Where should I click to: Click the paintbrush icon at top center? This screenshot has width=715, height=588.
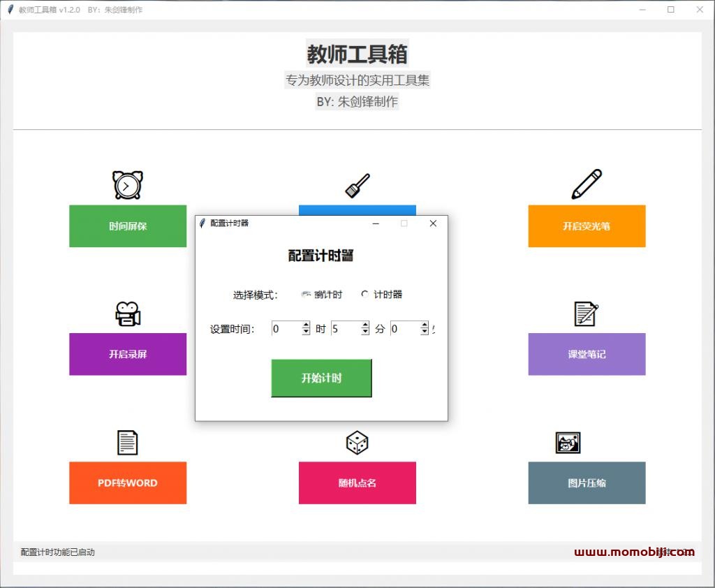[357, 185]
